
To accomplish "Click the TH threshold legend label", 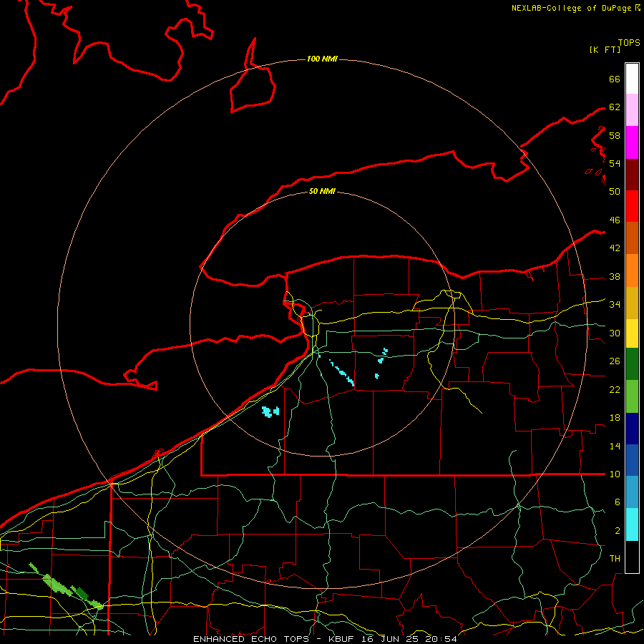I will (x=615, y=558).
